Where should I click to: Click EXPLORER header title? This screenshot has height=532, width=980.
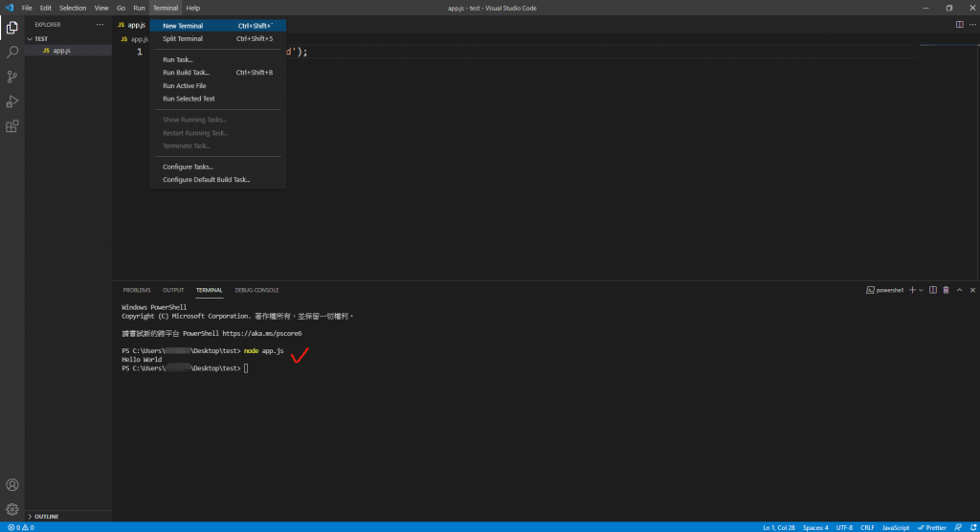[x=48, y=24]
